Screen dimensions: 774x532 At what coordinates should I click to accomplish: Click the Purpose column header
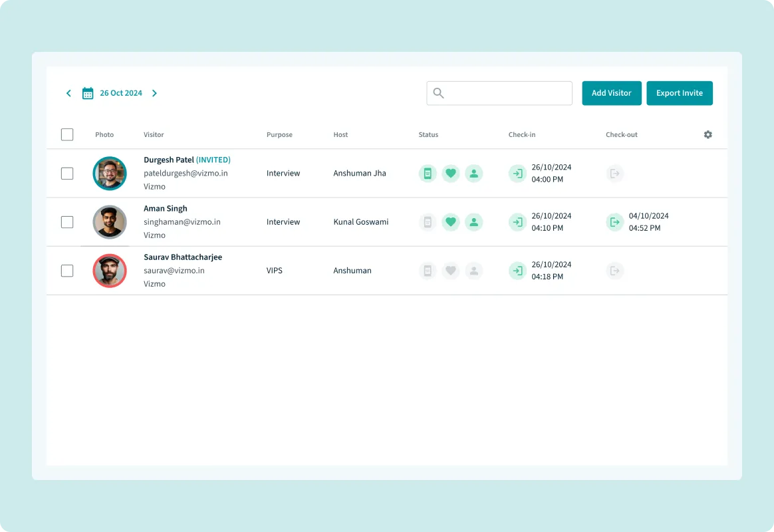[x=279, y=135]
